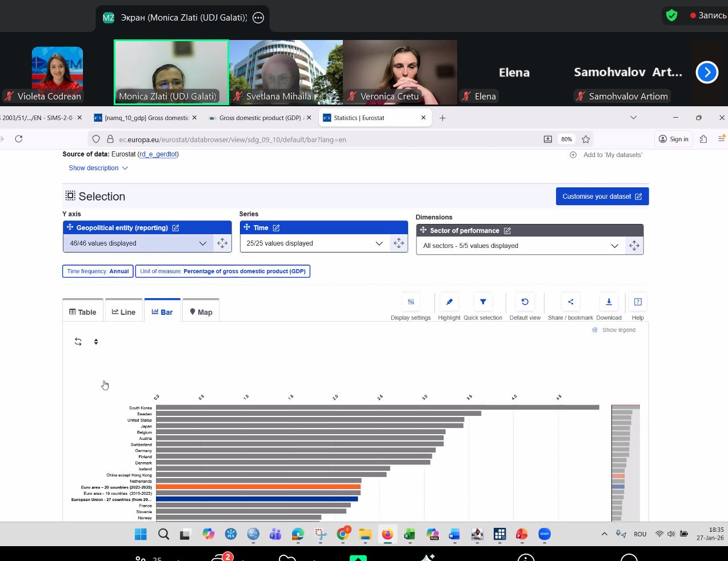Toggle Unit of measure percentage of GDP
The width and height of the screenshot is (728, 561).
click(x=223, y=271)
